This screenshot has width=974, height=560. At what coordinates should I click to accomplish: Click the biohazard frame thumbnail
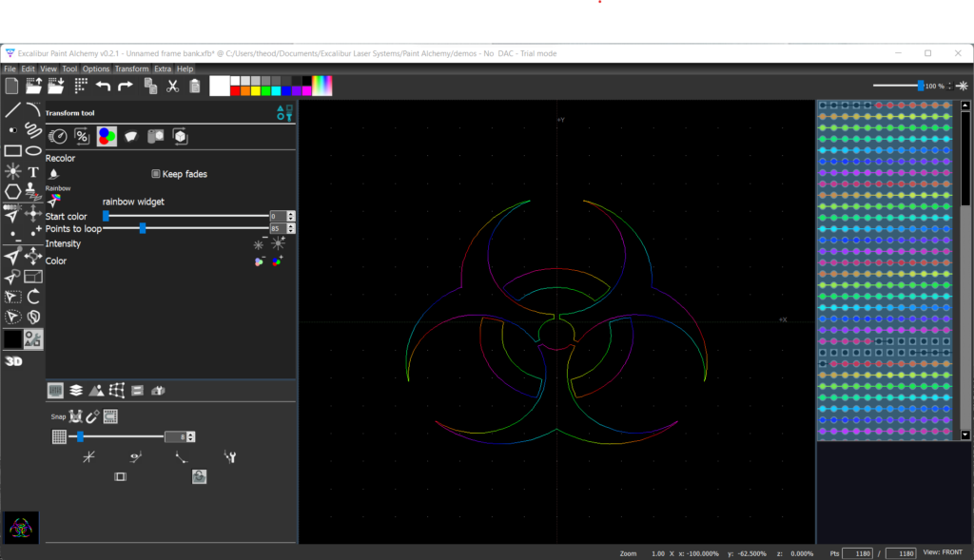[x=21, y=527]
